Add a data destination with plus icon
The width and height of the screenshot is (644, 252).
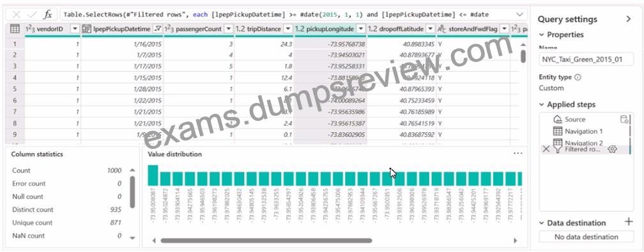click(629, 222)
